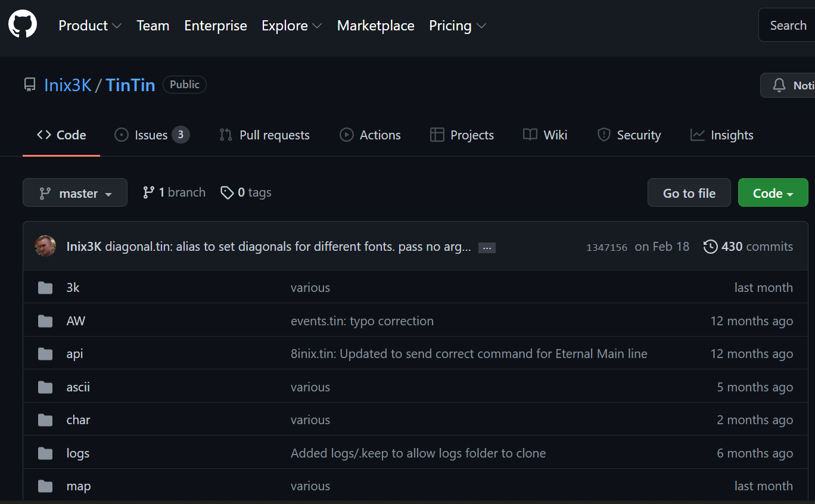Click the notifications bell icon
The height and width of the screenshot is (504, 815).
point(779,85)
